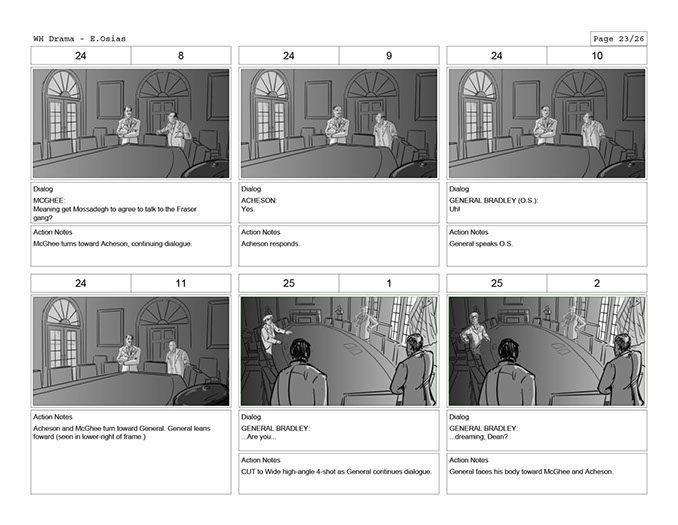
Task: Select the scene 24 shot 9 storyboard image
Action: coord(339,123)
